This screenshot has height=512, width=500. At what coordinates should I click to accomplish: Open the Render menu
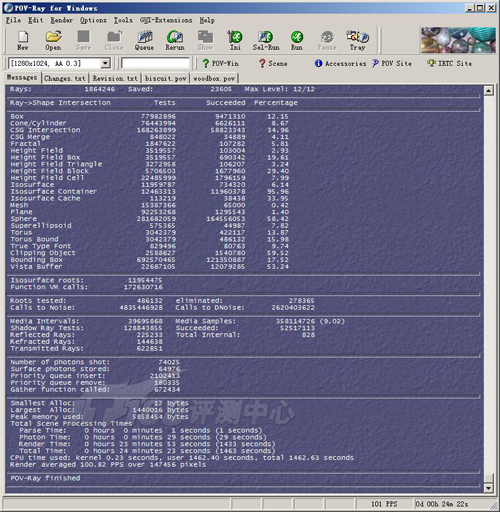[x=61, y=20]
